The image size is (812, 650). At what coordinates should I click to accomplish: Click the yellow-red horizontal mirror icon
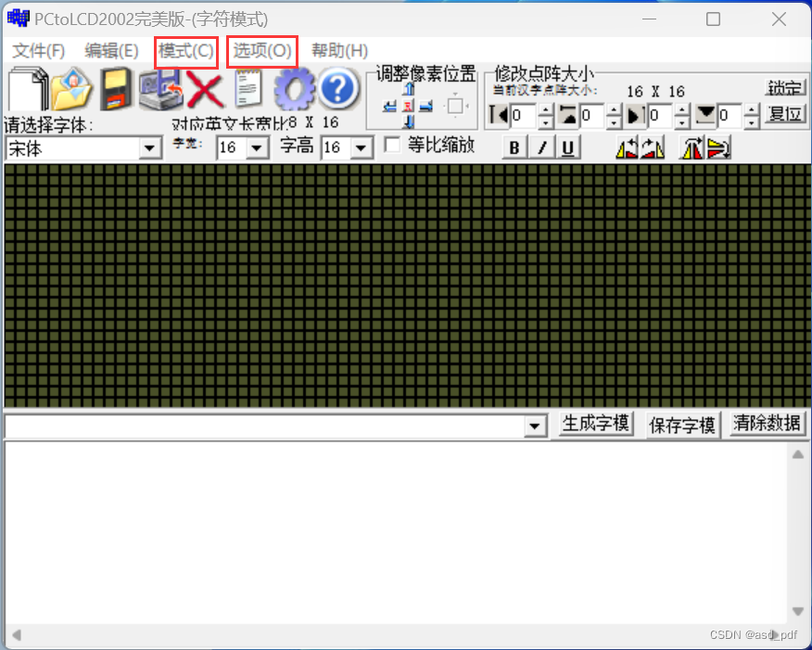tap(692, 148)
